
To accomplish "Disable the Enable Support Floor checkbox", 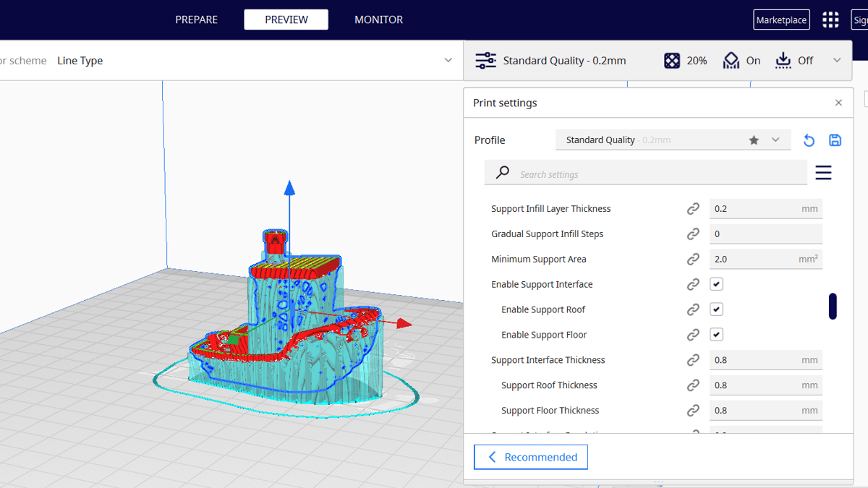I will [716, 335].
